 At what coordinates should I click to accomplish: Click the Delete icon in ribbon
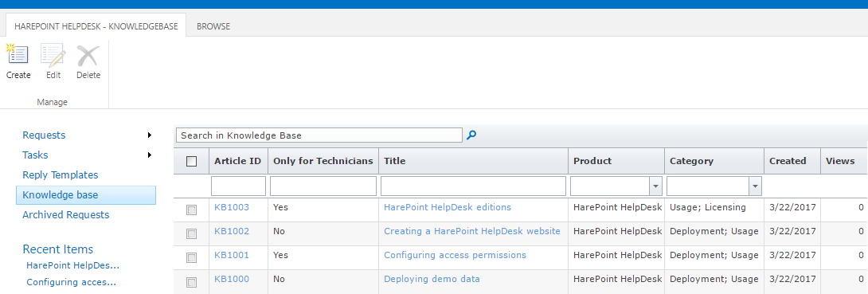point(88,55)
